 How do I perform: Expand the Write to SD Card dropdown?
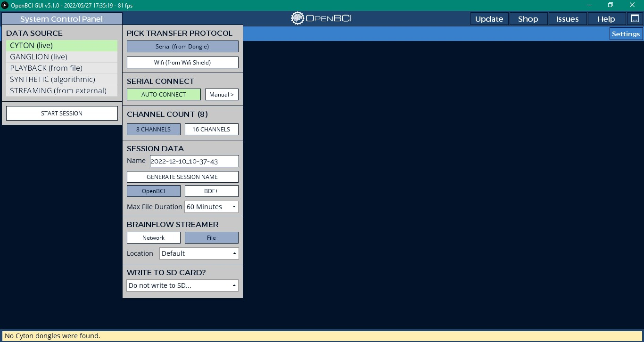(x=182, y=285)
